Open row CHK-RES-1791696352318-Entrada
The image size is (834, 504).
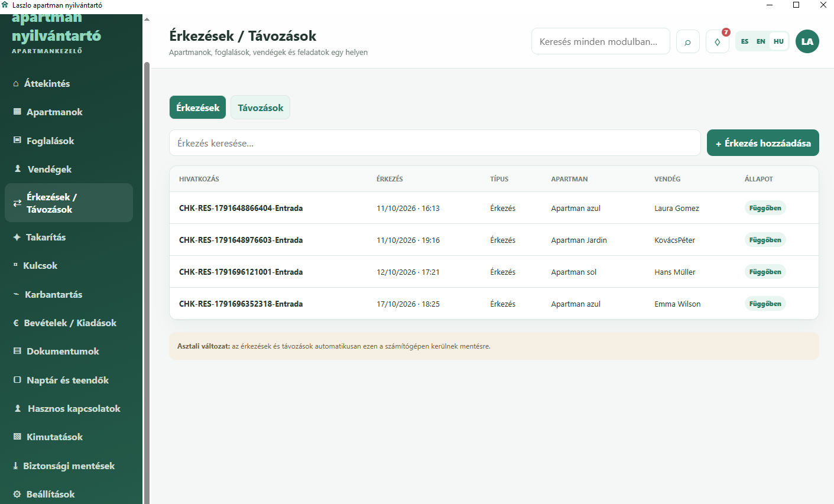[x=494, y=304]
